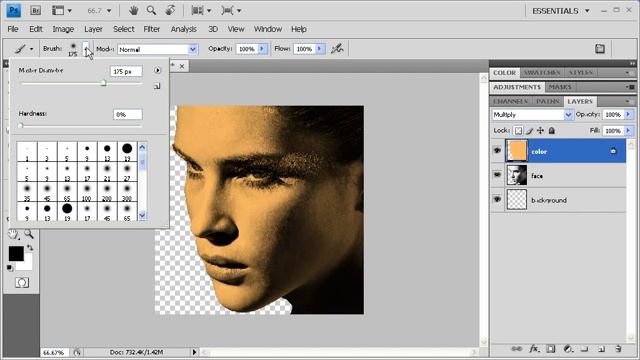
Task: Toggle the Brushes panel icon
Action: (x=600, y=49)
